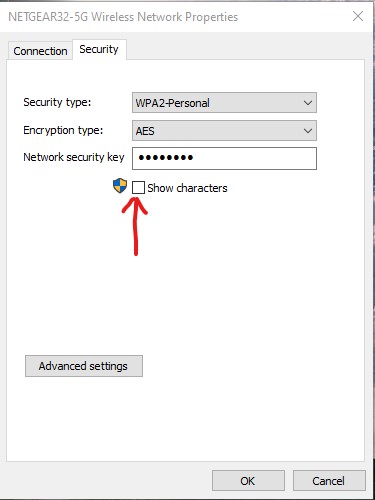
Task: Click the chevron arrow on AES combo box
Action: 308,131
